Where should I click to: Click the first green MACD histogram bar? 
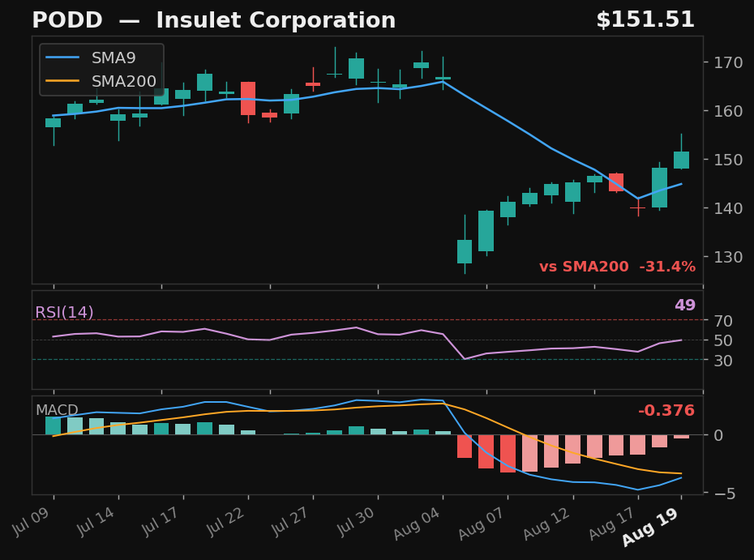[53, 426]
